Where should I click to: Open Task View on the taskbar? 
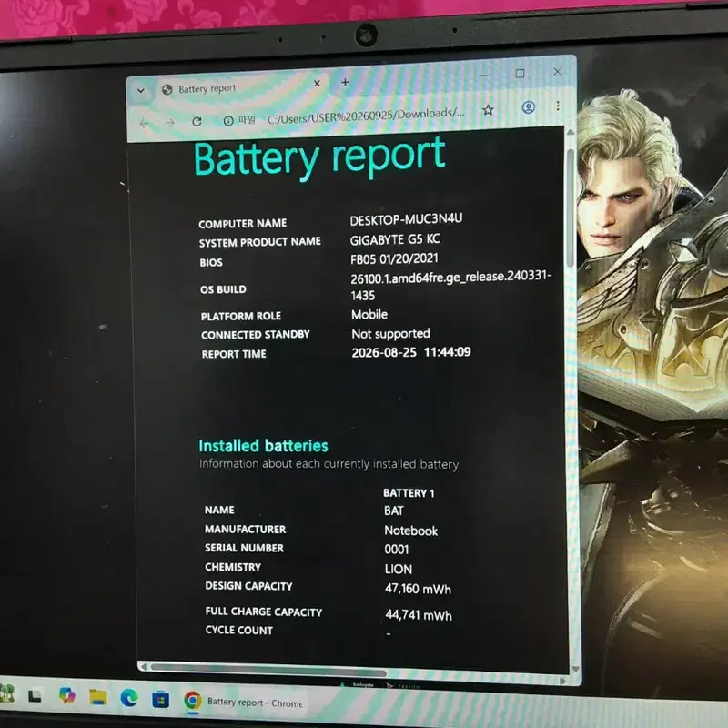[x=35, y=695]
